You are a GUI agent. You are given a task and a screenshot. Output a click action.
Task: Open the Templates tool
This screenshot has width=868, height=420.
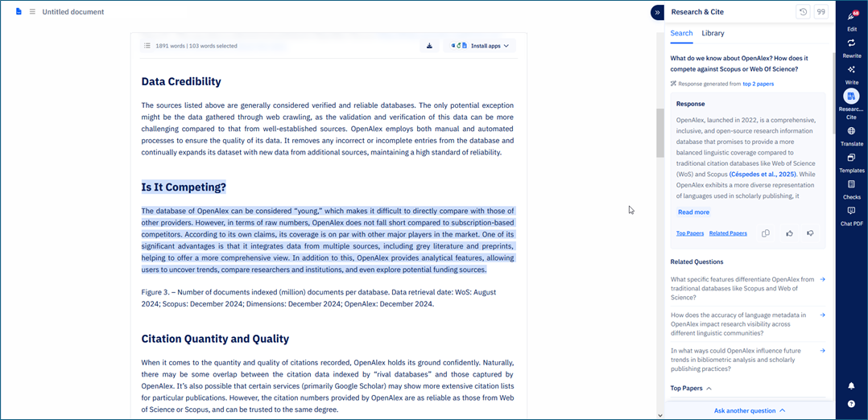[852, 163]
